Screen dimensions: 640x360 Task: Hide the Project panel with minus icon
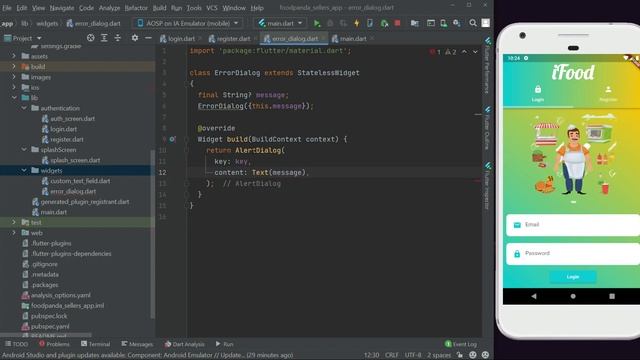coord(148,38)
